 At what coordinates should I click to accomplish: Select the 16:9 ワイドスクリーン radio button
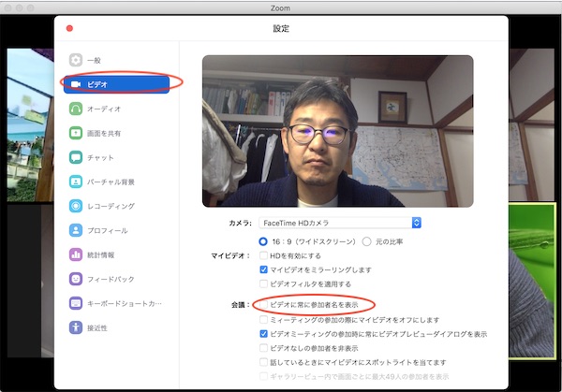click(x=263, y=241)
